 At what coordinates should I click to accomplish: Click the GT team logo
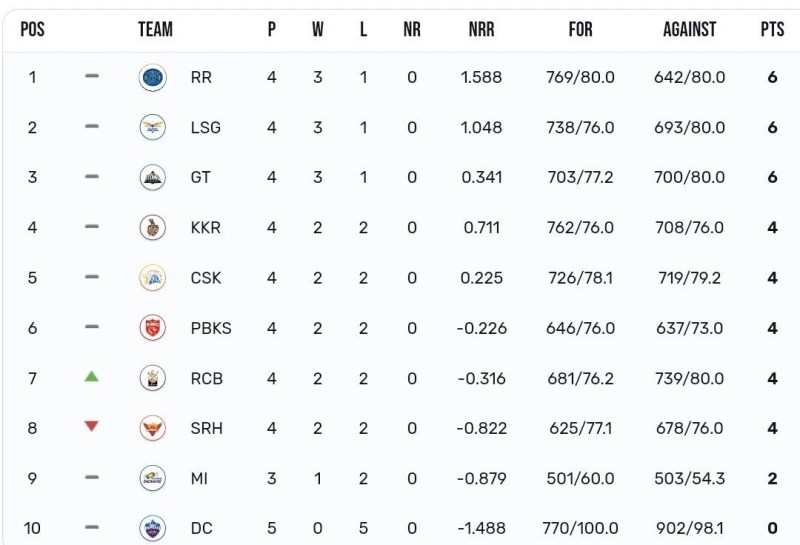152,177
